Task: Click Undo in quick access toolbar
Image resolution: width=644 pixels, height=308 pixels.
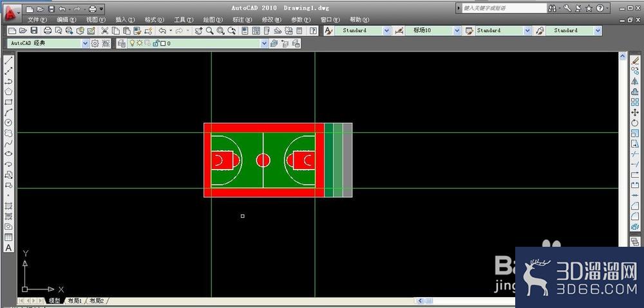Action: (62, 8)
